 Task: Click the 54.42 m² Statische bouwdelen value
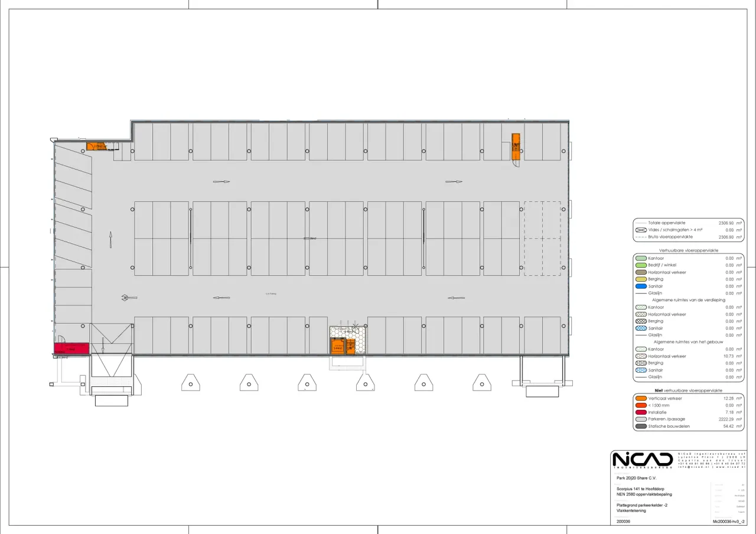coord(729,426)
